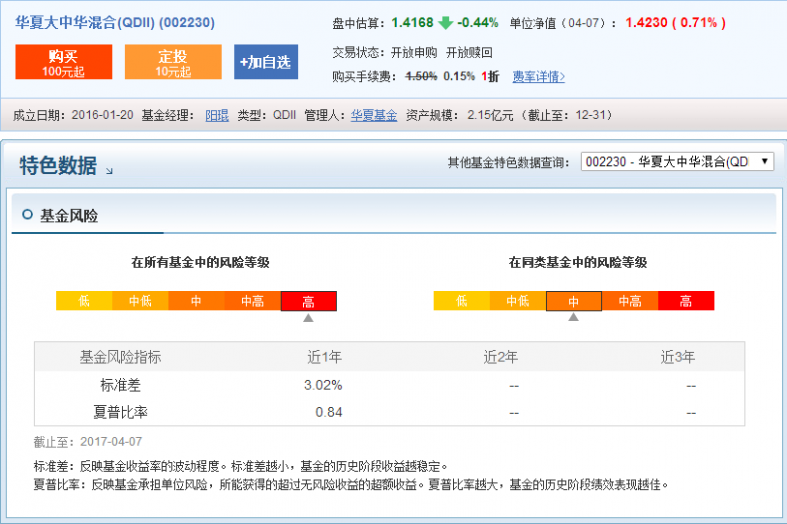Click the 标准差 row label
This screenshot has width=787, height=524.
point(120,385)
